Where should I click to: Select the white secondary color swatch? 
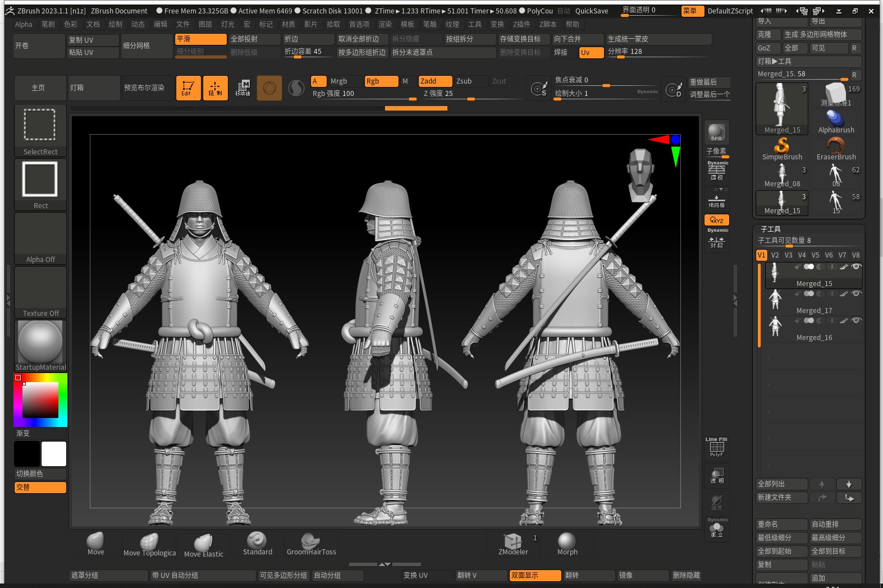click(x=54, y=454)
